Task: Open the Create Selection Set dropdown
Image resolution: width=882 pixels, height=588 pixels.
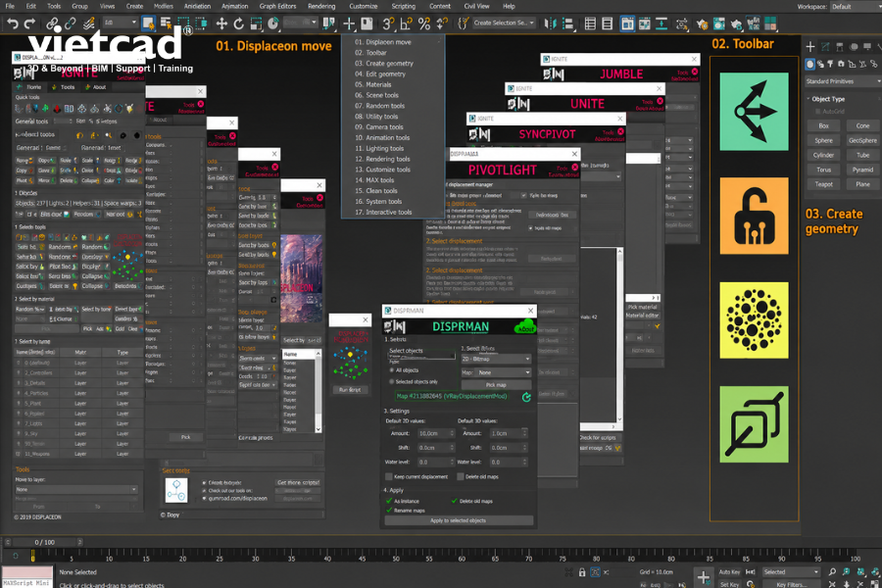Action: tap(504, 24)
